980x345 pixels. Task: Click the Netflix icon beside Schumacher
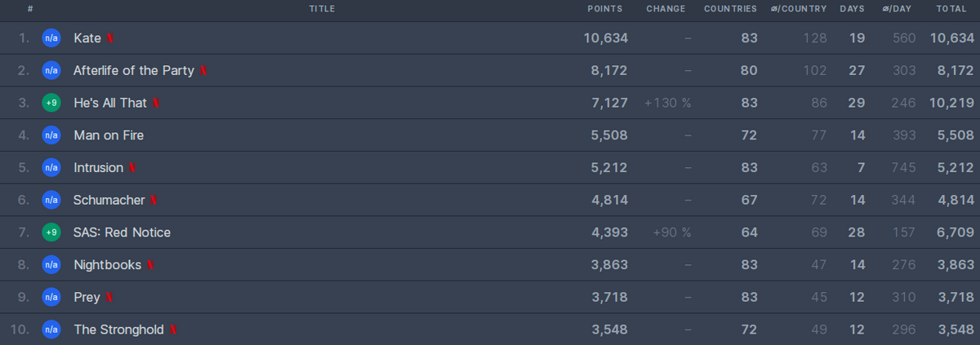(154, 201)
